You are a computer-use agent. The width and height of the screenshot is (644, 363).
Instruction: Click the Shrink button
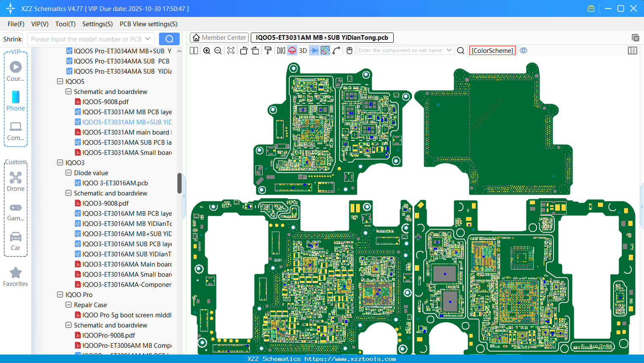pos(13,39)
